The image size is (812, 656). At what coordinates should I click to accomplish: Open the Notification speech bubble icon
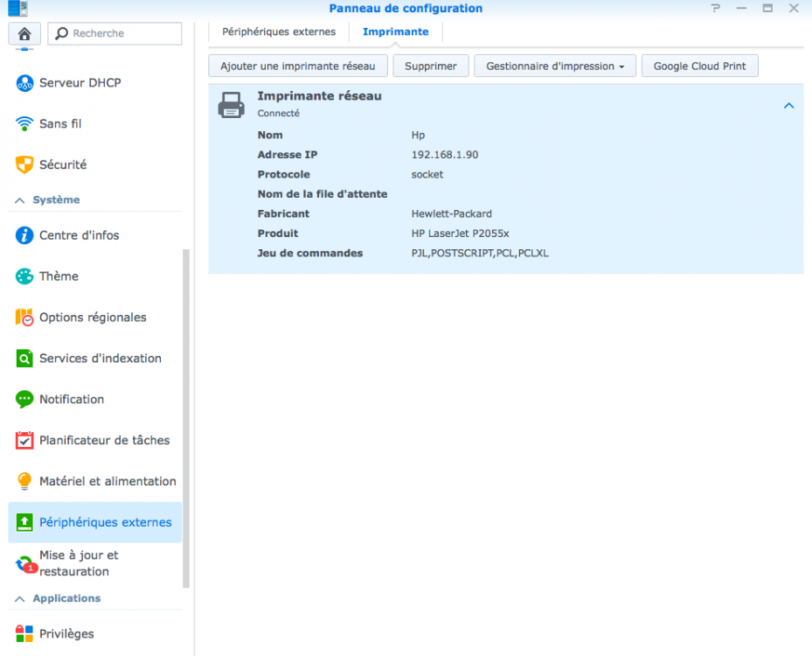[24, 399]
